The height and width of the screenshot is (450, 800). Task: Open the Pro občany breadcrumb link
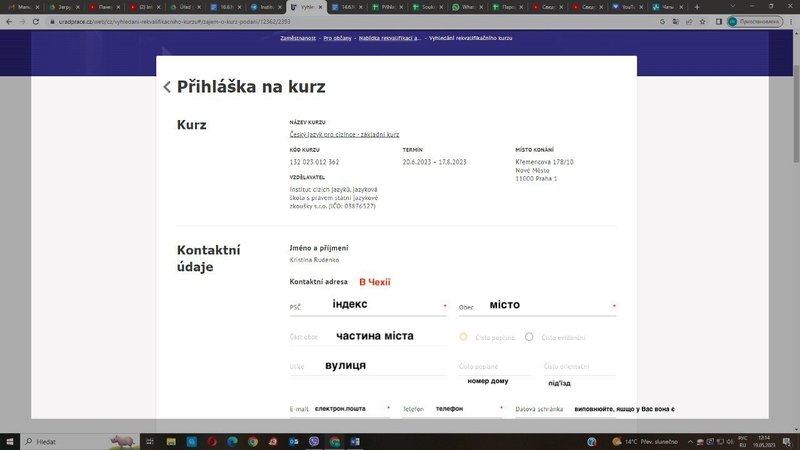coord(337,38)
